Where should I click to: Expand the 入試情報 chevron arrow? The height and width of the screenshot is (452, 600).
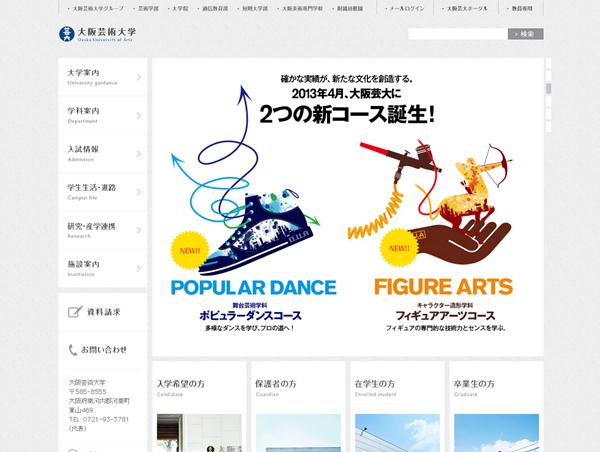coord(139,154)
